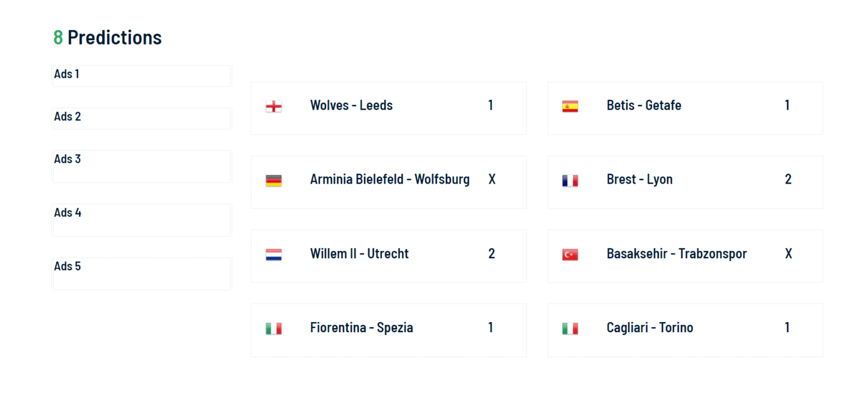Viewport: 868px width, 396px height.
Task: Click the Italy flag beside Fiorentina – Spezia
Action: [274, 328]
